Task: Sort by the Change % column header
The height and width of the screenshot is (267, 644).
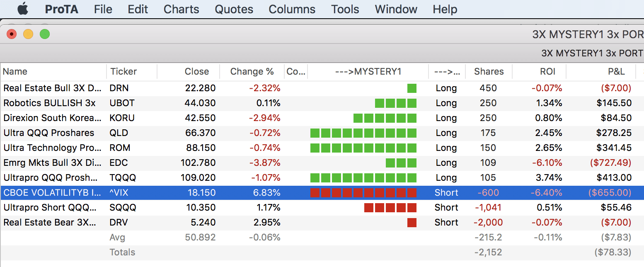Action: 252,72
